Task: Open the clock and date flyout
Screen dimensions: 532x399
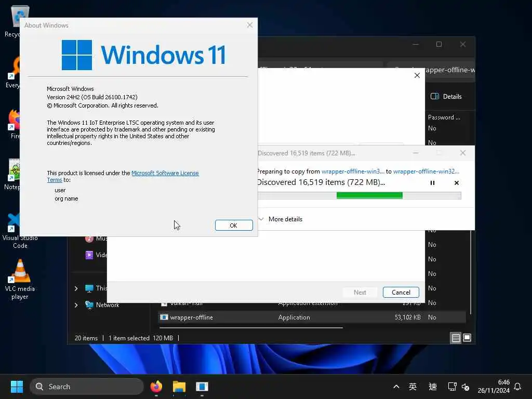Action: coord(494,387)
